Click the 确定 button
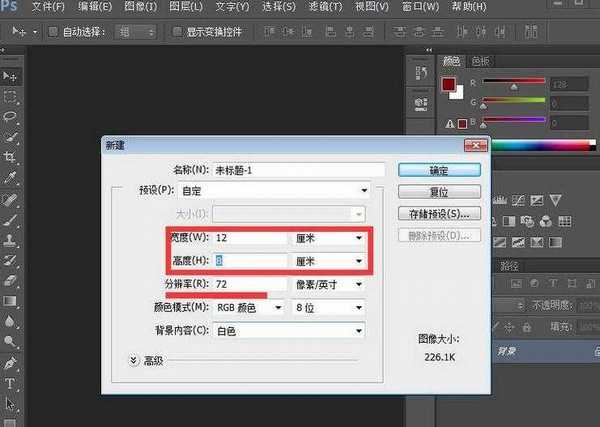Image resolution: width=600 pixels, height=427 pixels. 439,170
